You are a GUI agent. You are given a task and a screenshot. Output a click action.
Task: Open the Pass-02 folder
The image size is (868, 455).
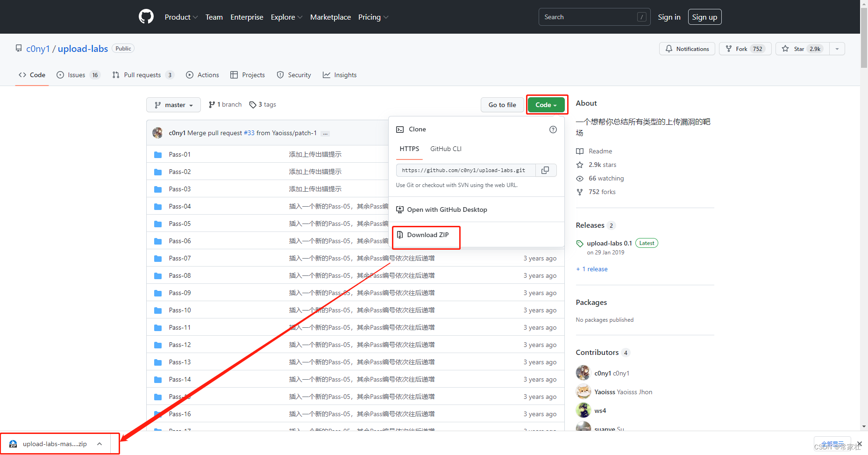(x=180, y=172)
